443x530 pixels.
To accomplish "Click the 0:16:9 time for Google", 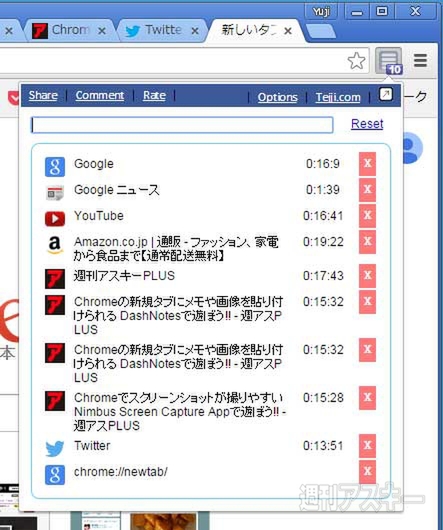I will [323, 164].
